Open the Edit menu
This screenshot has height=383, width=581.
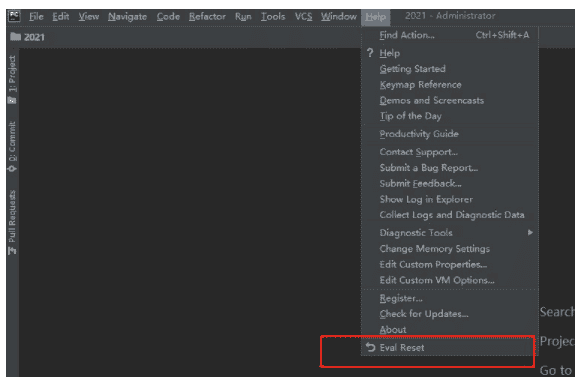pyautogui.click(x=61, y=17)
